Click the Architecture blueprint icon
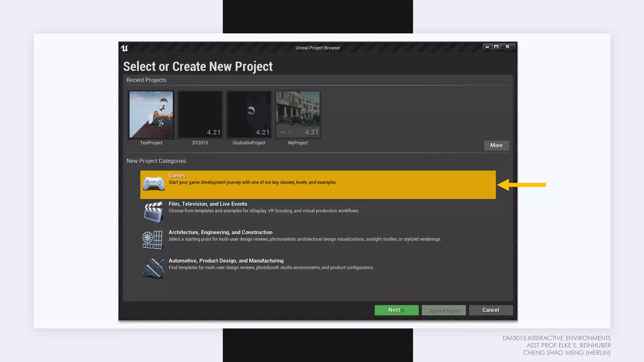Viewport: 644px width, 362px height. click(x=152, y=240)
